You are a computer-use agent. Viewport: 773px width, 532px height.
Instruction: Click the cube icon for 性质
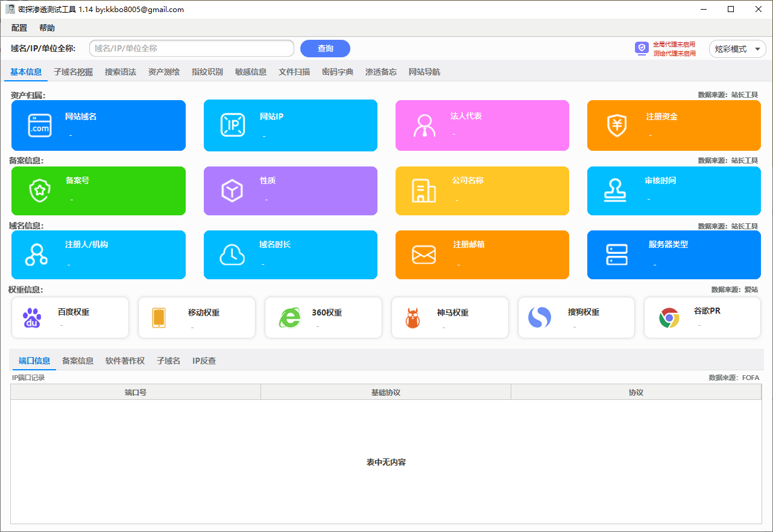point(232,191)
